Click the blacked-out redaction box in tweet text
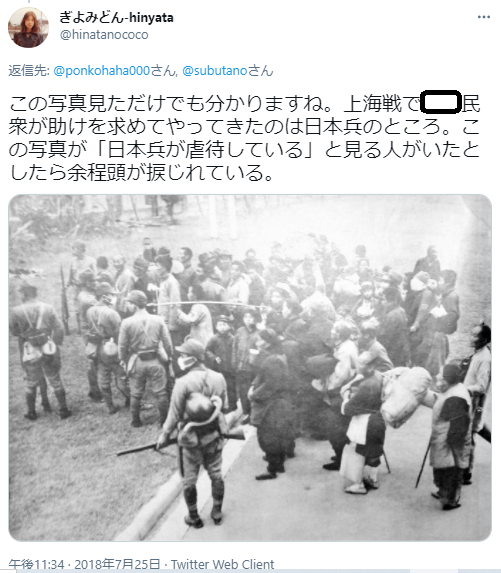501x573 pixels. tap(440, 103)
